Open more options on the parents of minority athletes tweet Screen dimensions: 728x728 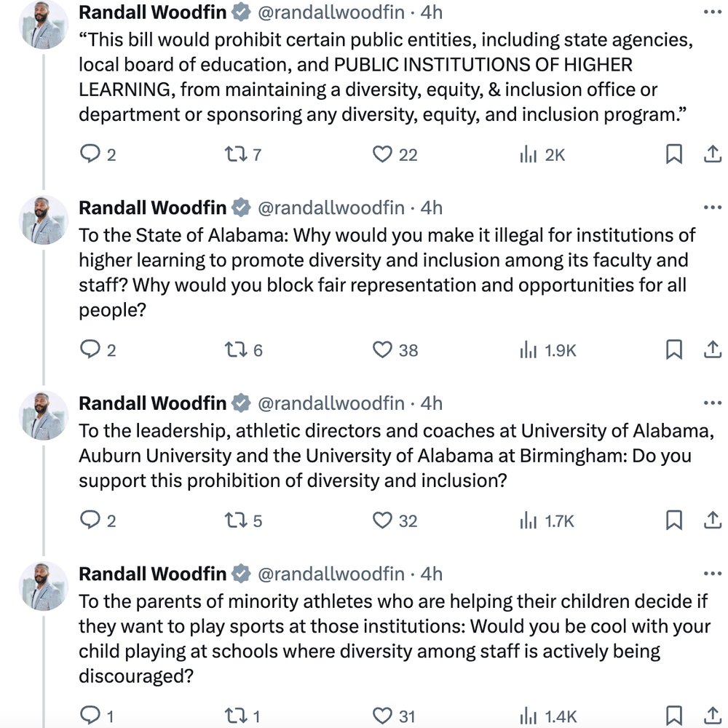(x=713, y=574)
